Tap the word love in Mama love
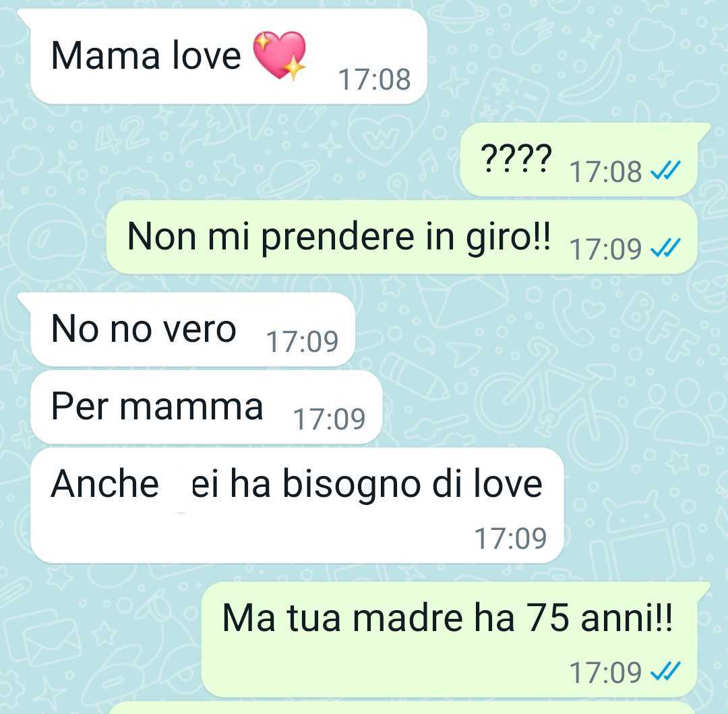 click(207, 56)
